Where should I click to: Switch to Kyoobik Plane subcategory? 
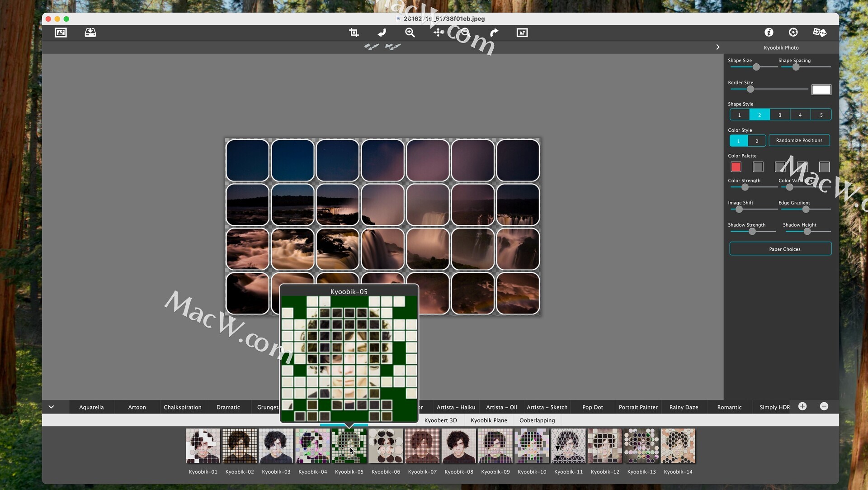[x=489, y=420]
